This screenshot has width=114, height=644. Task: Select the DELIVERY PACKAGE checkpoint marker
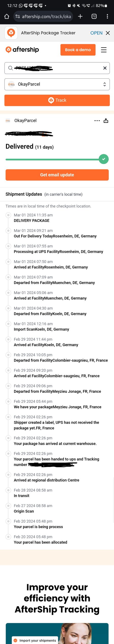point(8,215)
